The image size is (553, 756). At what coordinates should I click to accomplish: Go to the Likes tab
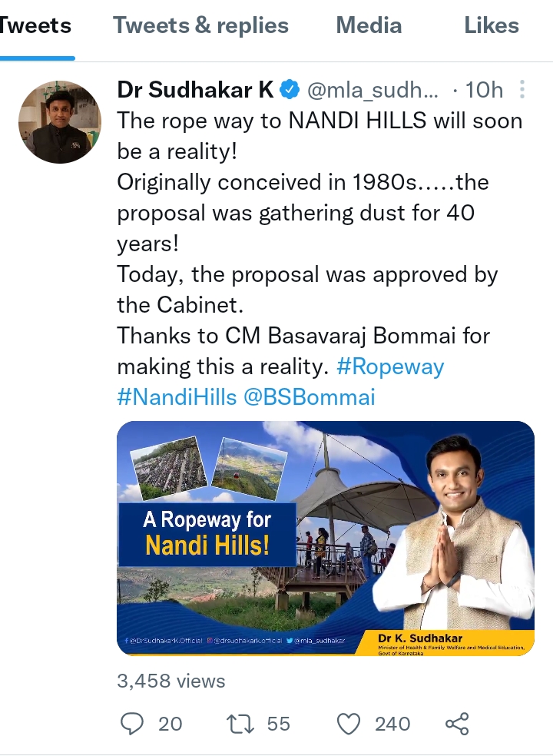pyautogui.click(x=492, y=25)
